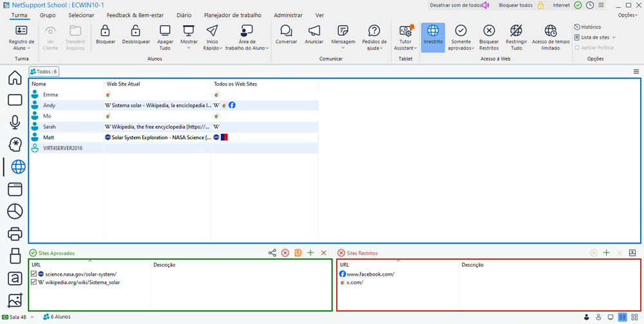Click the orange notebook icon above approved sites
Screen dimensions: 644x324
[298, 253]
